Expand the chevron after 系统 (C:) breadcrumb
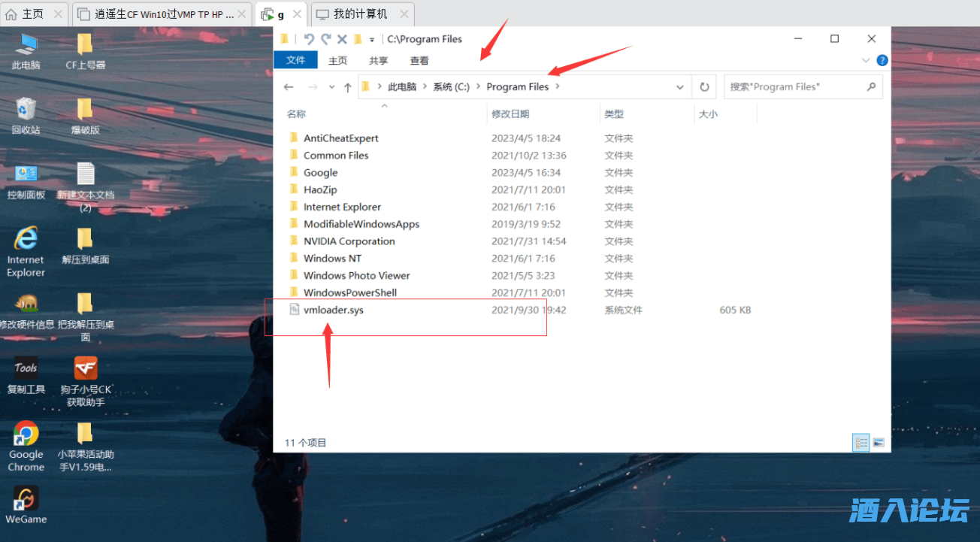Image resolution: width=980 pixels, height=542 pixels. click(x=478, y=87)
